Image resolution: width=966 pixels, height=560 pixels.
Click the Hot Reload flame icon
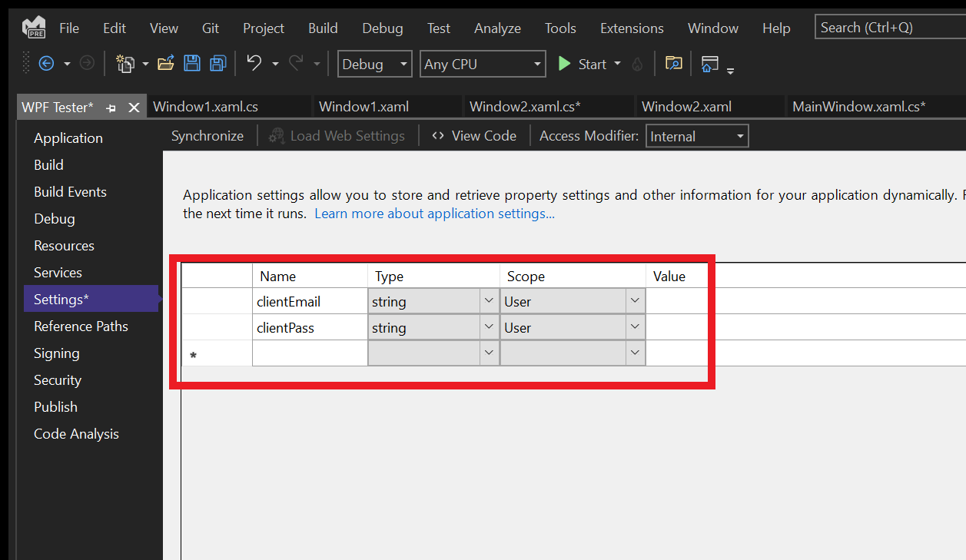tap(636, 64)
